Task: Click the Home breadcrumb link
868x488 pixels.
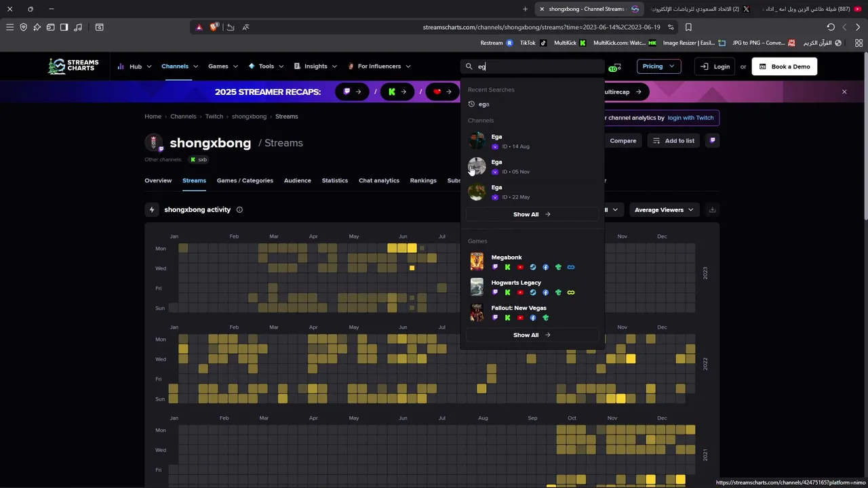Action: [x=153, y=117]
